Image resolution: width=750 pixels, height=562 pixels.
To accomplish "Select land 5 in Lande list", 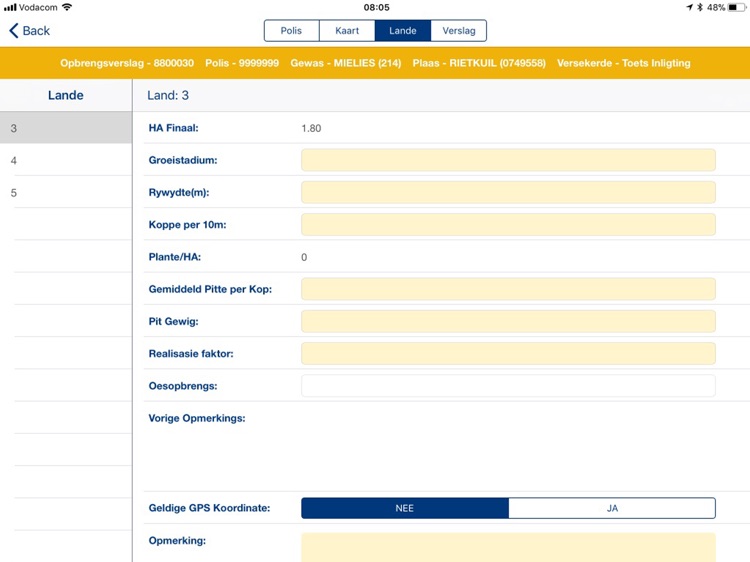I will [66, 193].
